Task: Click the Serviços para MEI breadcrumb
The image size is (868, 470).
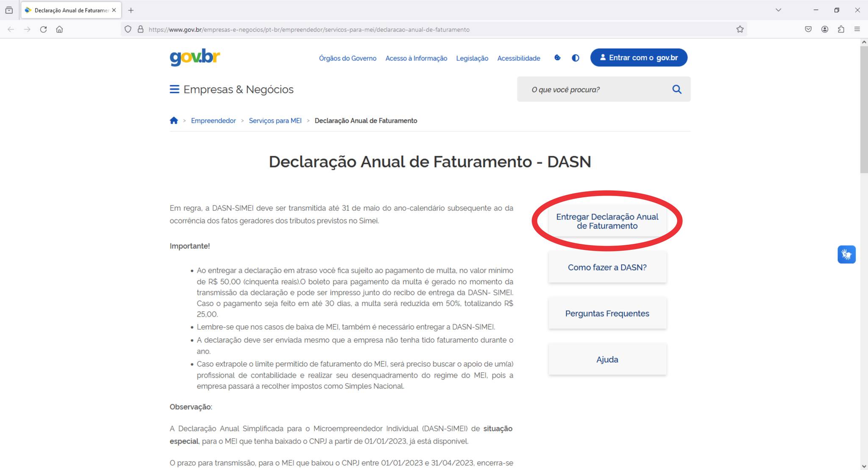Action: (275, 121)
